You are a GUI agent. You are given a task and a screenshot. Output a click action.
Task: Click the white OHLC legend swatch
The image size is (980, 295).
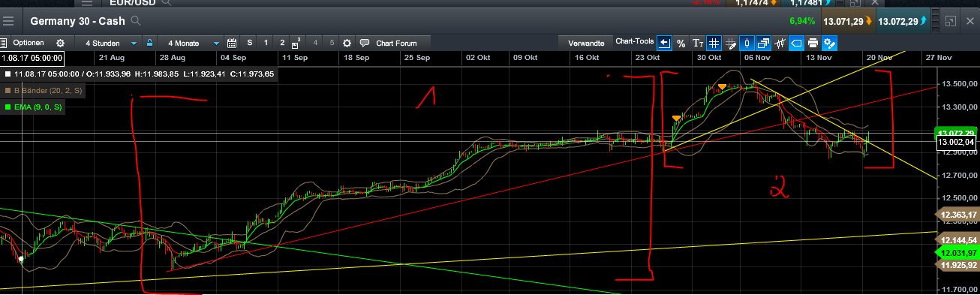coord(8,74)
